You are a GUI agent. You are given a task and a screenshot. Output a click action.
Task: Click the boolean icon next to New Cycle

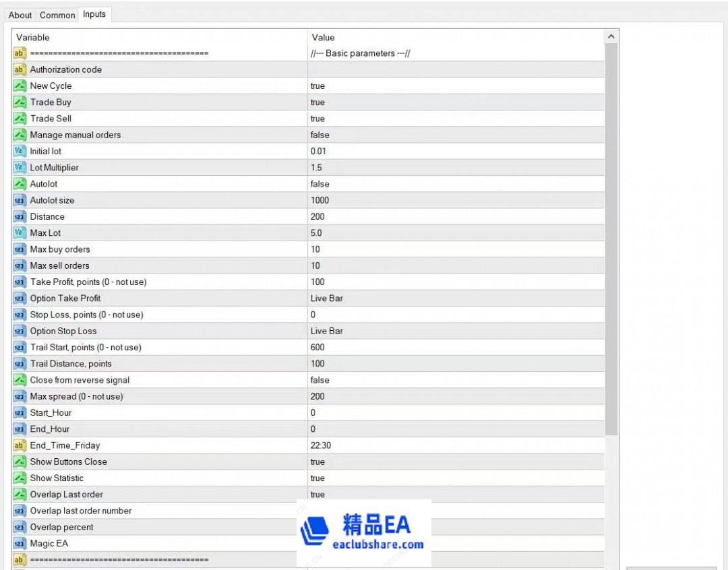point(20,86)
